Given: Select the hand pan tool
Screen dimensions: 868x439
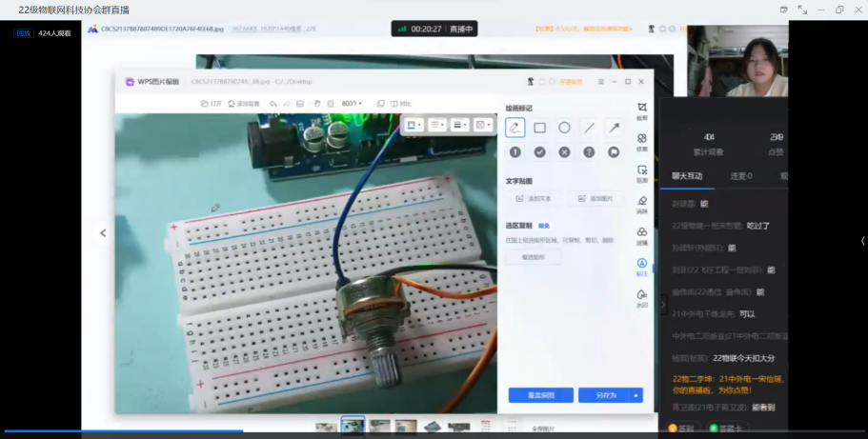Looking at the screenshot, I should pos(317,104).
